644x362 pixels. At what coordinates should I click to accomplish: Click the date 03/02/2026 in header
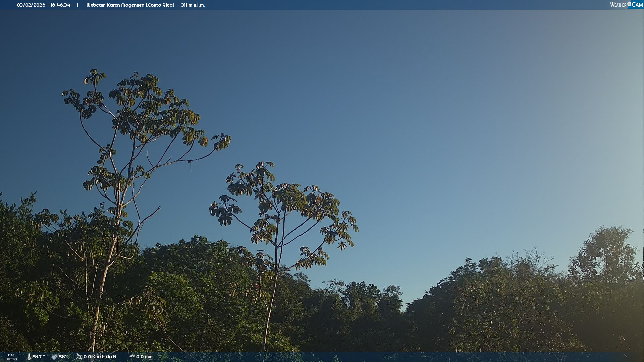pos(31,5)
